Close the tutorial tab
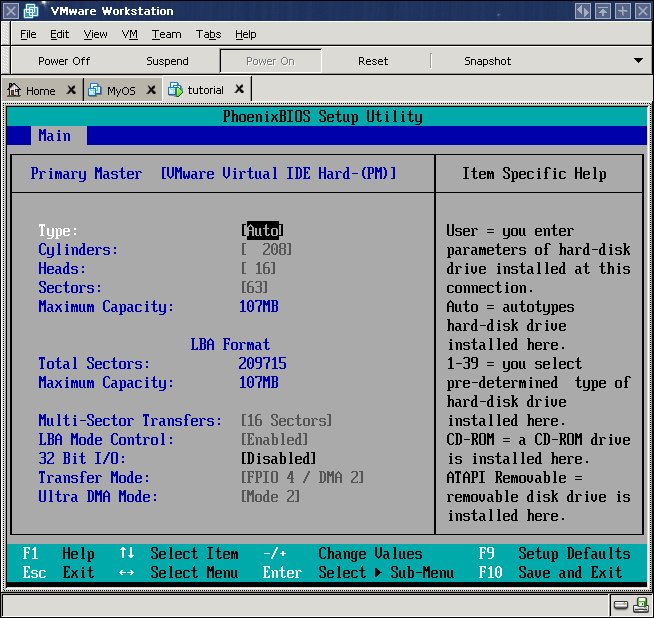 [x=239, y=89]
